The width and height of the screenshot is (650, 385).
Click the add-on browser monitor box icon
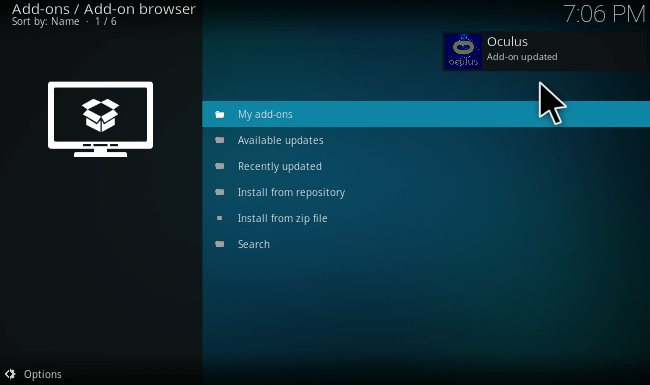[x=100, y=119]
